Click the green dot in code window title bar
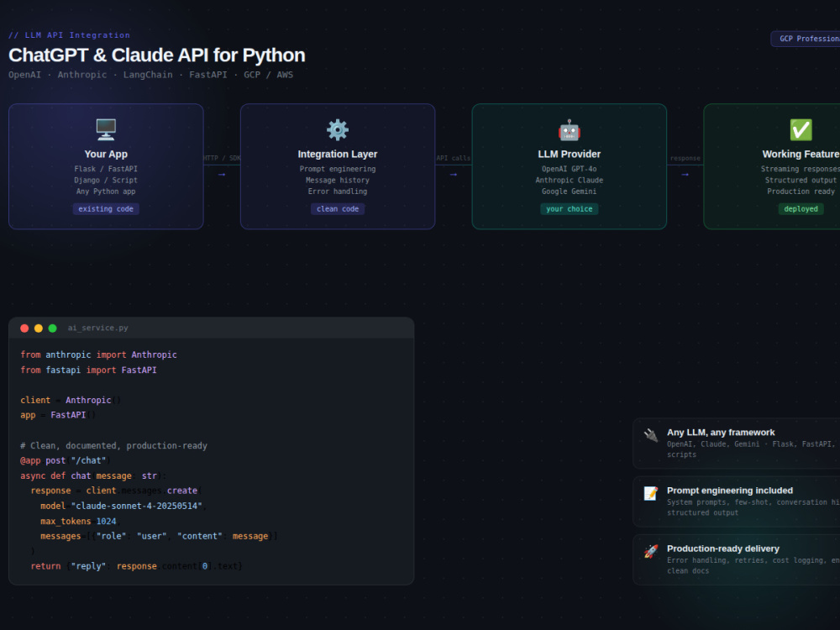Image resolution: width=840 pixels, height=630 pixels. click(52, 328)
